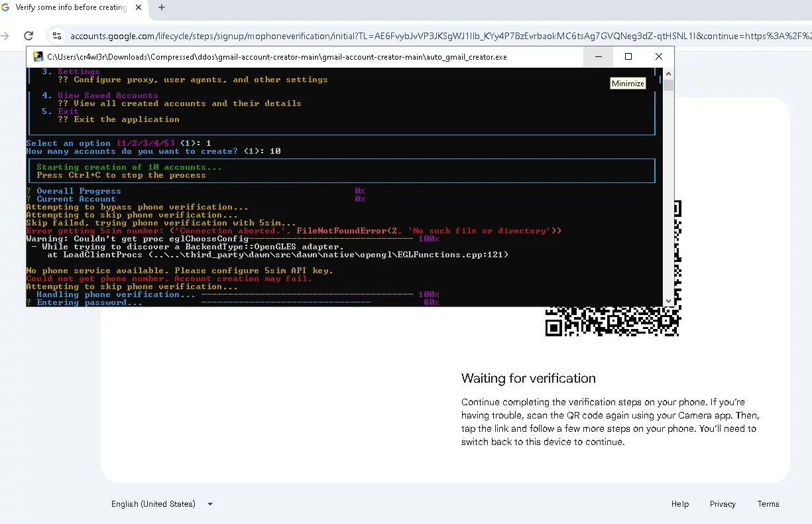Select the 'Verify some info' browser tab
This screenshot has height=524, width=812.
(x=70, y=7)
